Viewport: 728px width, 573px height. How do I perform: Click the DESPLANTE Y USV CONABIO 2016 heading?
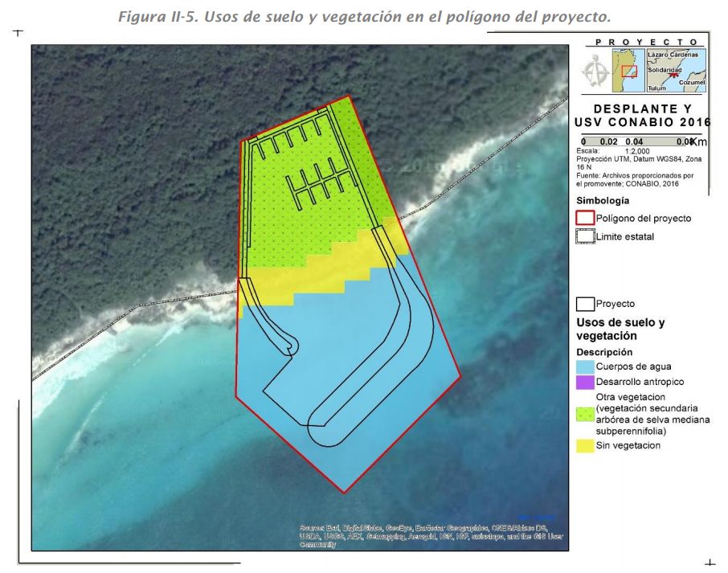click(x=643, y=115)
